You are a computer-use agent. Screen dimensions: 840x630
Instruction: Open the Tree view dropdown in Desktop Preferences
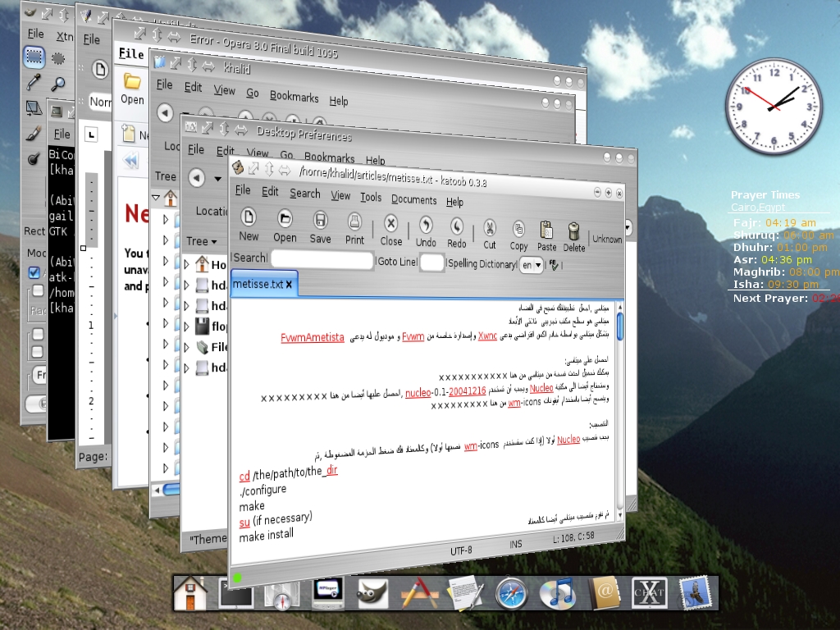pos(202,241)
